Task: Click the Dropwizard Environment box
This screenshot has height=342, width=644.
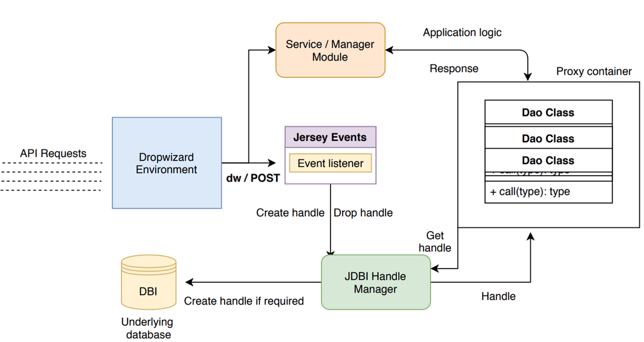Action: tap(166, 162)
